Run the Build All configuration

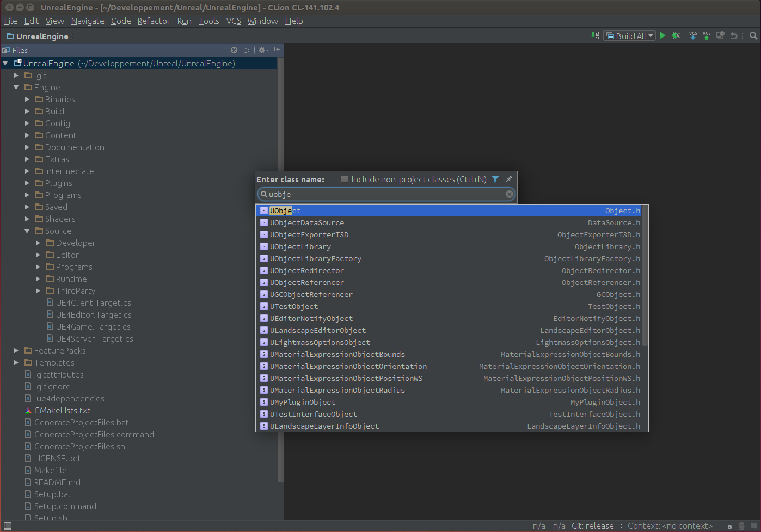[662, 35]
